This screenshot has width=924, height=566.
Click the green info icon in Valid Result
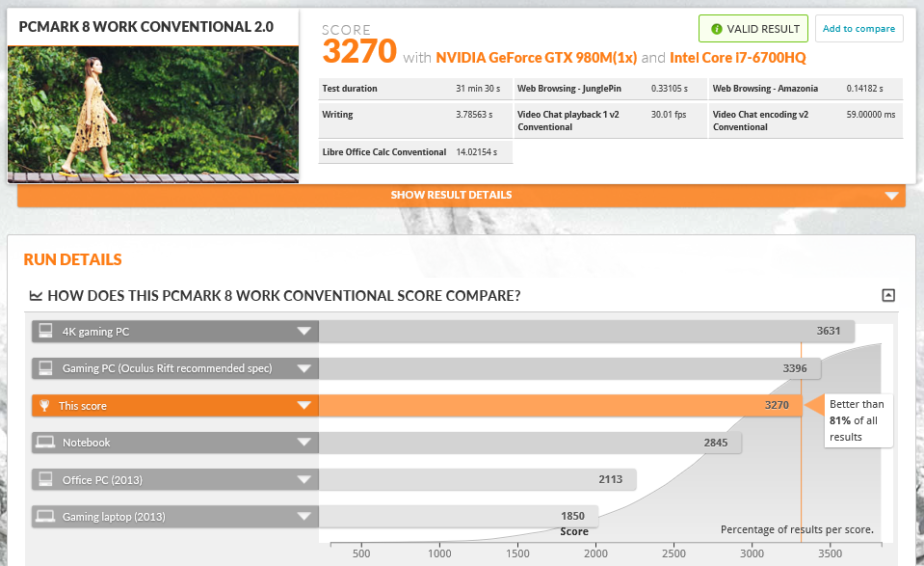point(717,29)
